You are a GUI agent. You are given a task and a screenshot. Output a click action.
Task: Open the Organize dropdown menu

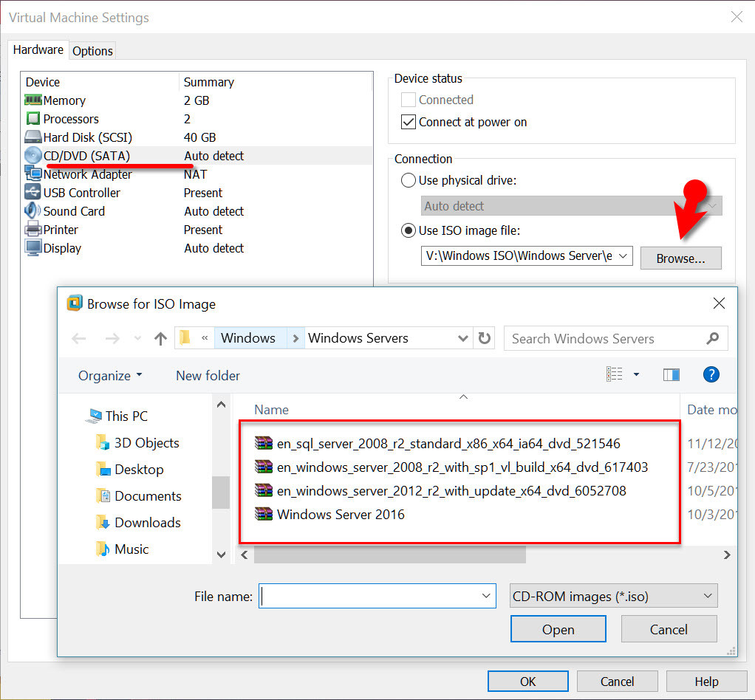(110, 375)
